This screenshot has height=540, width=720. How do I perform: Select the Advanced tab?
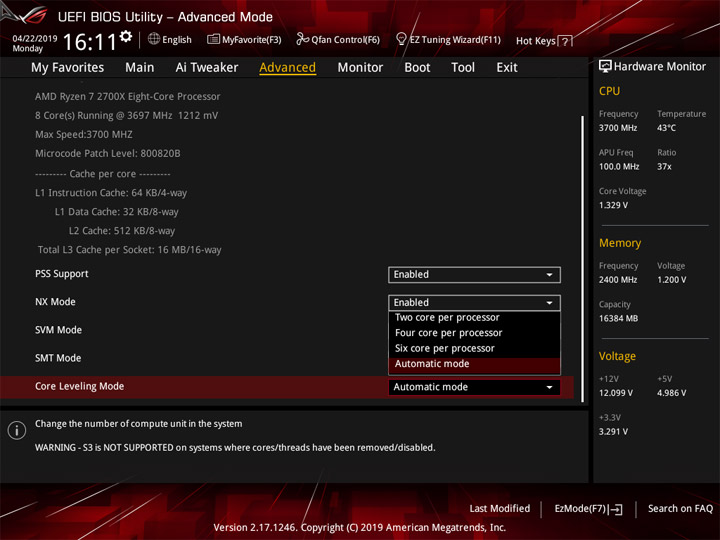point(287,68)
